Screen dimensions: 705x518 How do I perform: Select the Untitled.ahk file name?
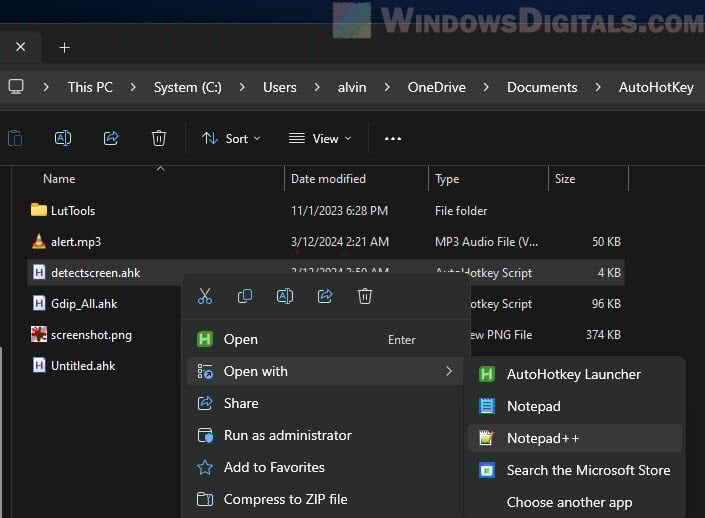click(83, 366)
